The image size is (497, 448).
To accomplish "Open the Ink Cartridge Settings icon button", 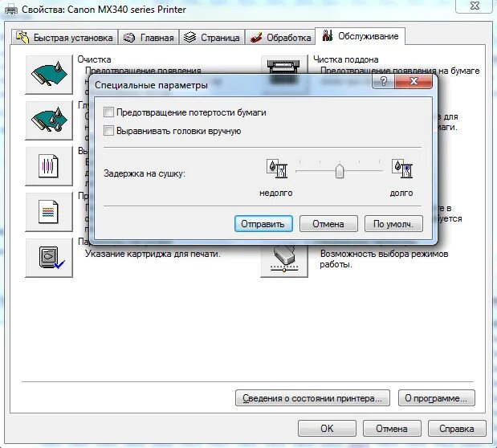I will [49, 258].
